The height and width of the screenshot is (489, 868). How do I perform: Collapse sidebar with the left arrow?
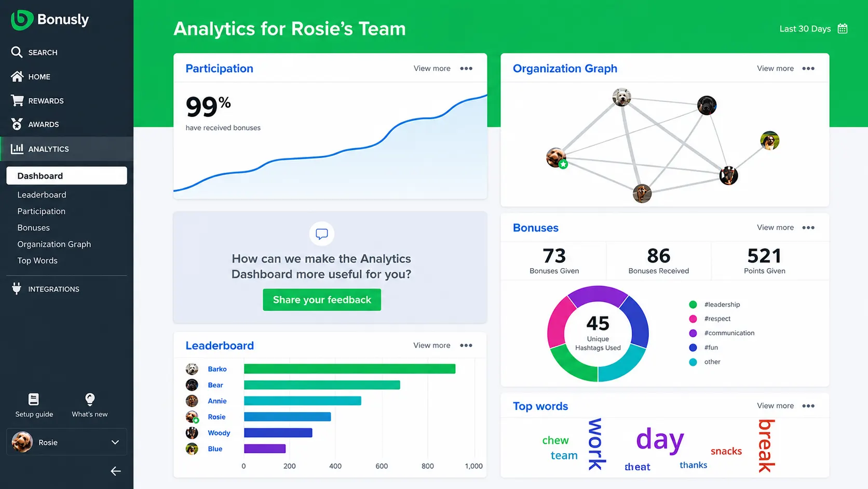click(x=116, y=471)
